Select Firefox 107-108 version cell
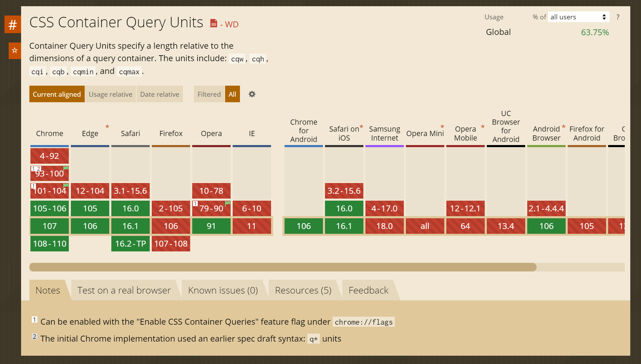 pos(171,244)
